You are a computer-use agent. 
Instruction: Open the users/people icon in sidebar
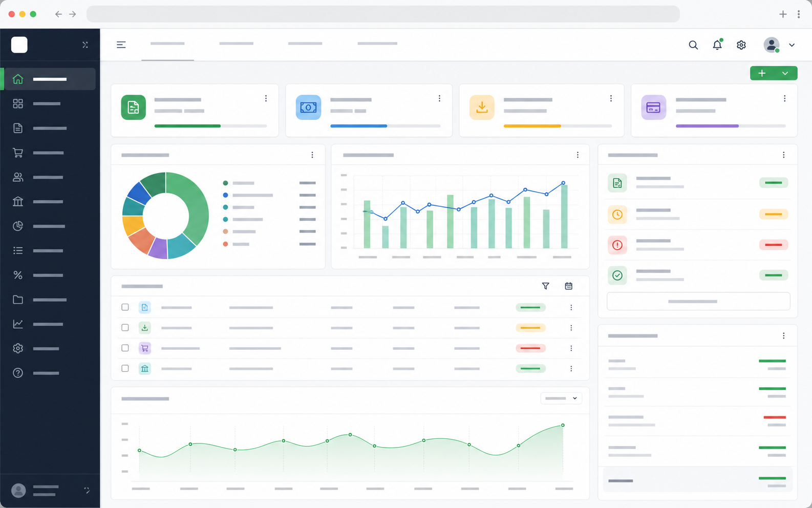[18, 177]
